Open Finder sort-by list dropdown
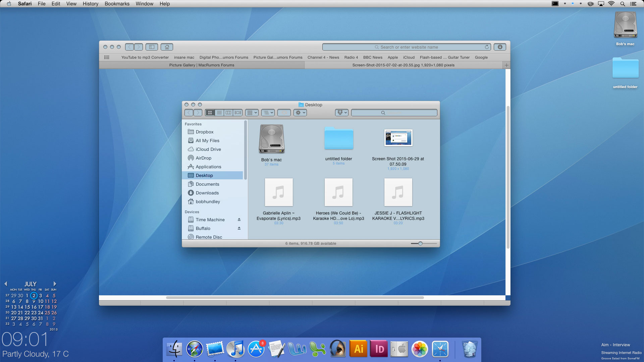The height and width of the screenshot is (362, 644). coord(268,113)
